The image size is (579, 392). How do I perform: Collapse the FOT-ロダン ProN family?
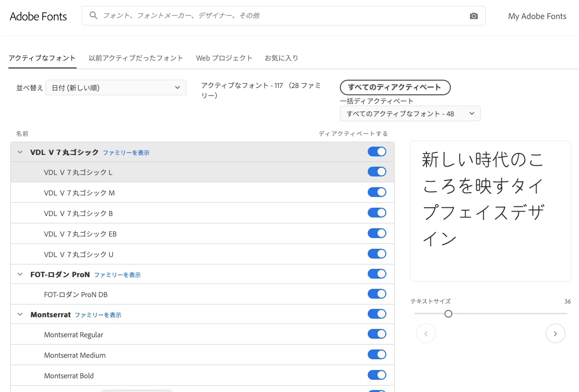pyautogui.click(x=21, y=274)
